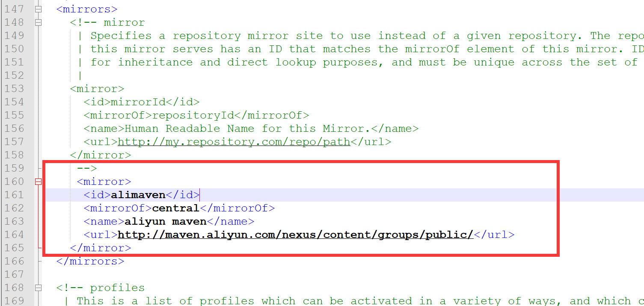
Task: Click the closing </mirrorOf> tag on line 162
Action: tap(237, 208)
